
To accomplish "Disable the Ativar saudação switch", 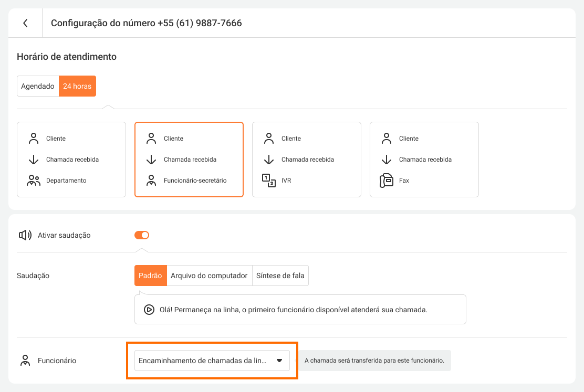I will tap(142, 235).
